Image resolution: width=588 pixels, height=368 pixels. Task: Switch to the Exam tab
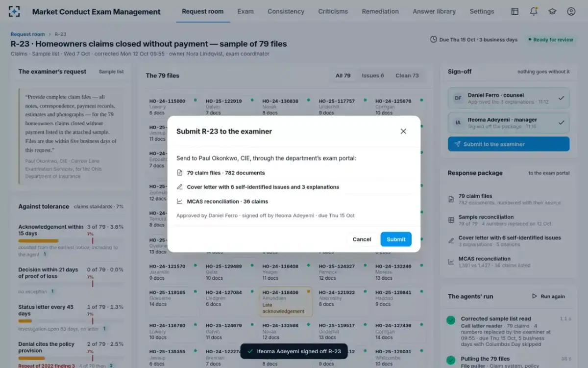point(245,11)
